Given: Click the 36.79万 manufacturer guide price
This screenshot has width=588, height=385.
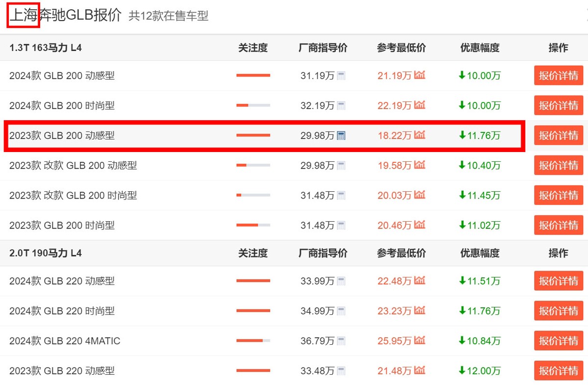Looking at the screenshot, I should click(x=318, y=341).
